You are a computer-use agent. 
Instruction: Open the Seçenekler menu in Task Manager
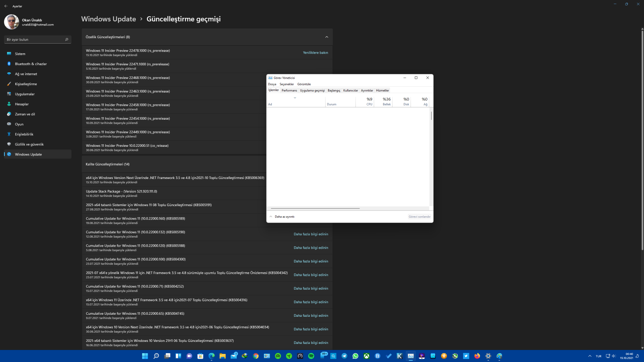click(286, 84)
